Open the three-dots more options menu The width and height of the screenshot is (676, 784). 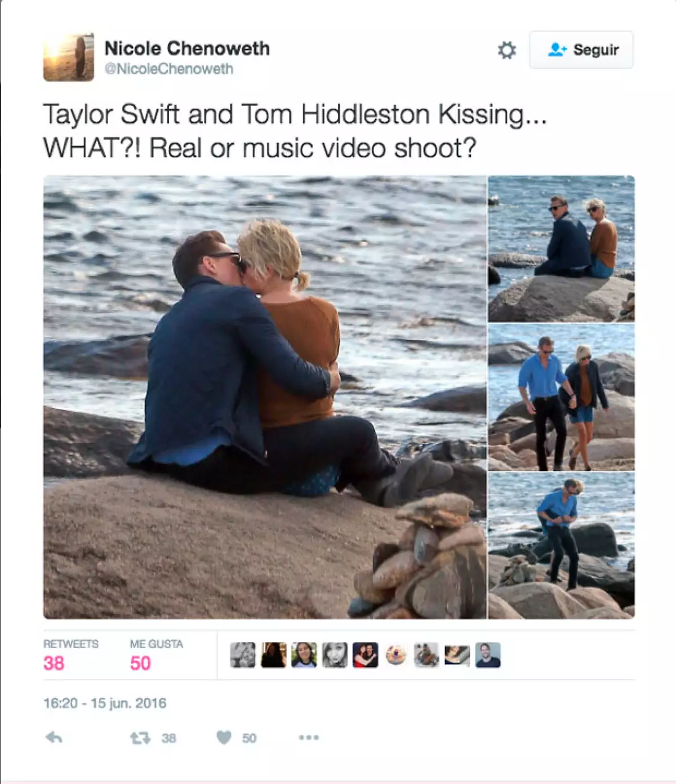pos(309,737)
